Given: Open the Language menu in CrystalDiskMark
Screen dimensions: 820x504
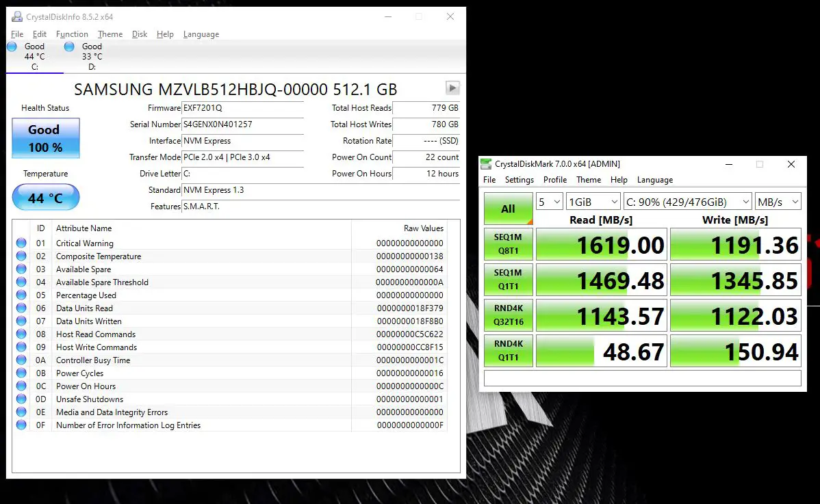Looking at the screenshot, I should (x=655, y=180).
